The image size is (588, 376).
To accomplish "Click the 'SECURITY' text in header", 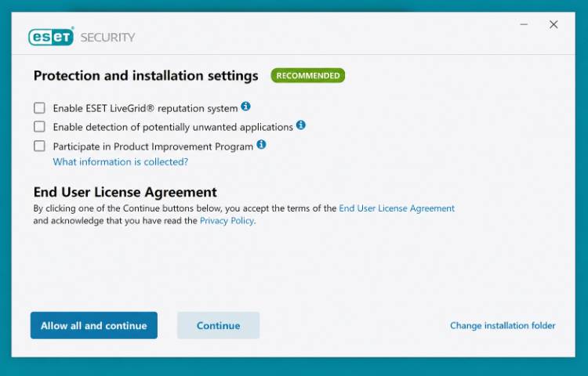I will coord(107,38).
